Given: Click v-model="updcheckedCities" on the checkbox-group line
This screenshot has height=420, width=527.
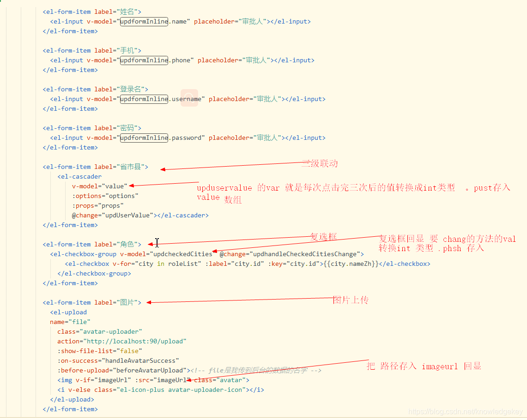Looking at the screenshot, I should pyautogui.click(x=168, y=254).
